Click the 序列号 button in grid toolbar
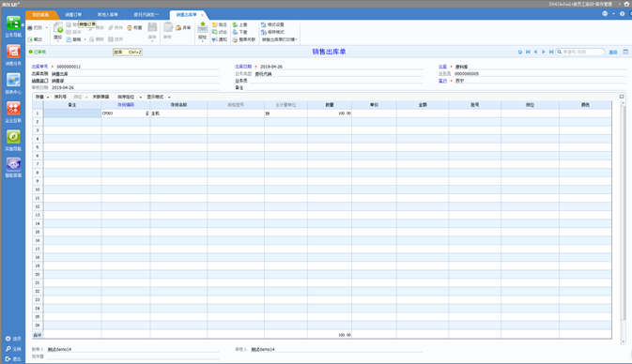632x364 pixels. [60, 97]
